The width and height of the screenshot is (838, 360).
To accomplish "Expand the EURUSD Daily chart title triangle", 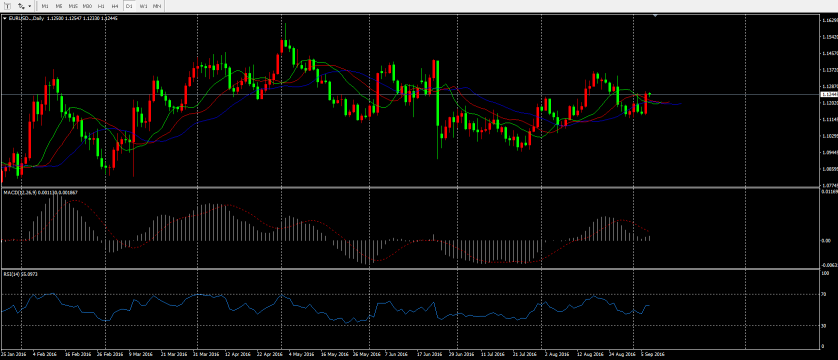I will click(x=5, y=18).
